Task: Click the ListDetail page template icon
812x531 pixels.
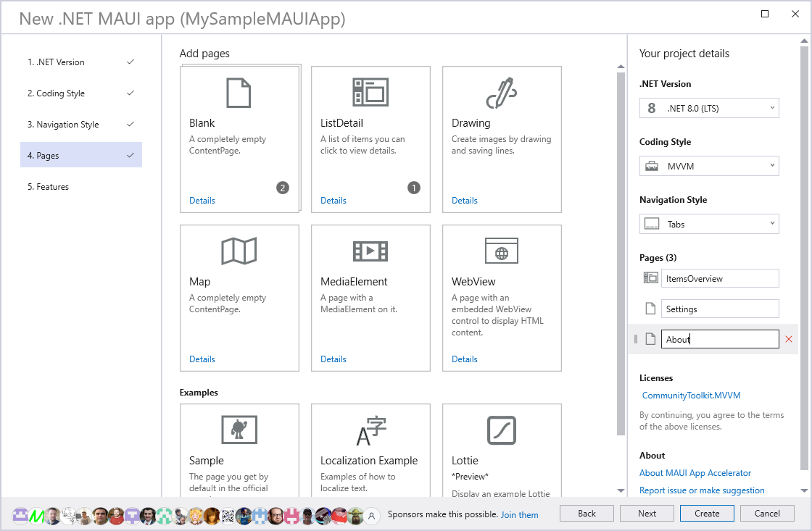Action: (370, 93)
